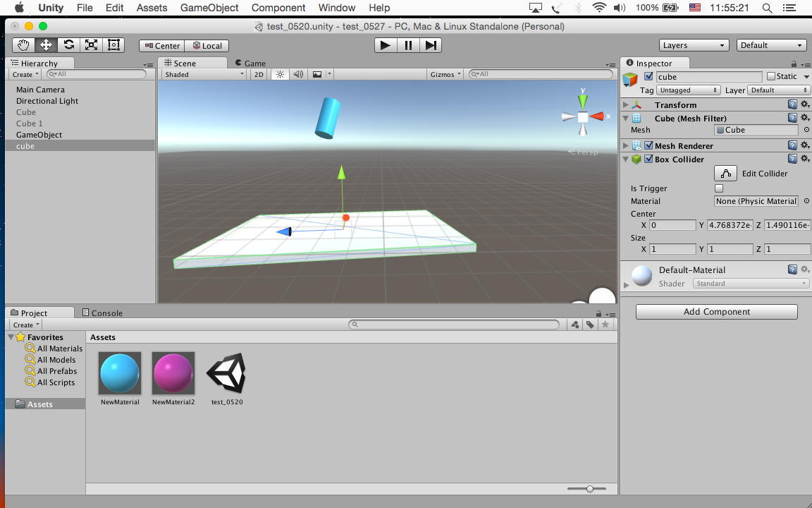Screen dimensions: 812x508
Task: Toggle Box Collider enabled checkbox
Action: (x=648, y=159)
